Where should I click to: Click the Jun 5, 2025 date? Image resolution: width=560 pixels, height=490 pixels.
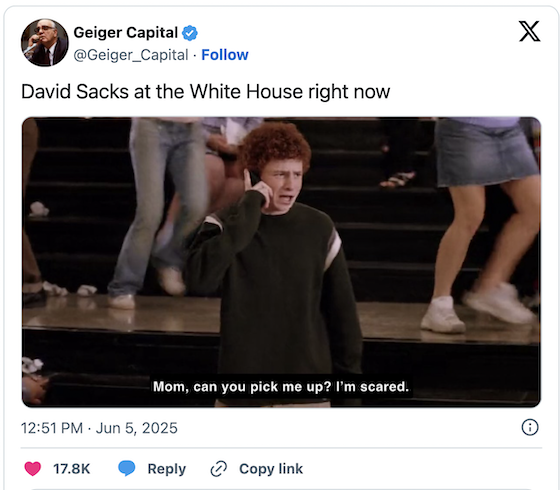[136, 428]
